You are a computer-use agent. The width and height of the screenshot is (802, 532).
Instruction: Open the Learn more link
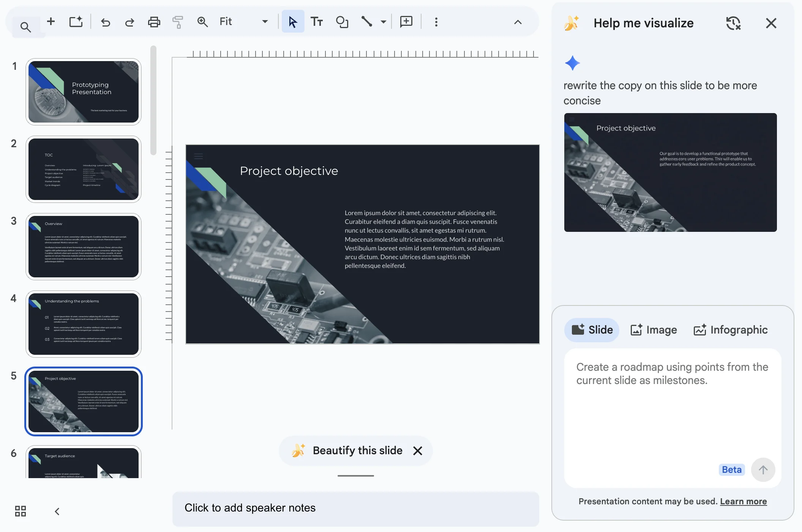click(x=743, y=501)
